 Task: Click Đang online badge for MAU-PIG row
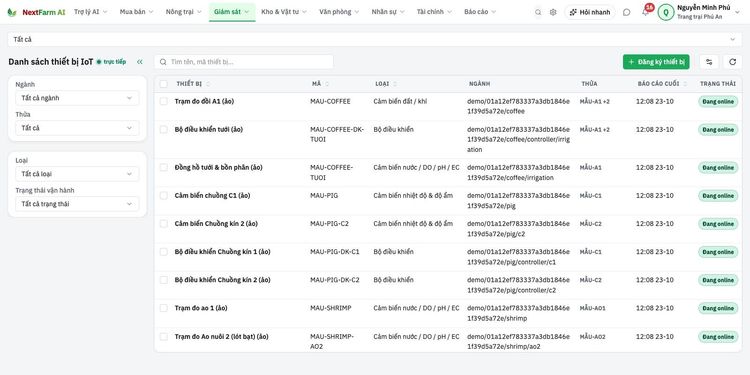pos(718,196)
